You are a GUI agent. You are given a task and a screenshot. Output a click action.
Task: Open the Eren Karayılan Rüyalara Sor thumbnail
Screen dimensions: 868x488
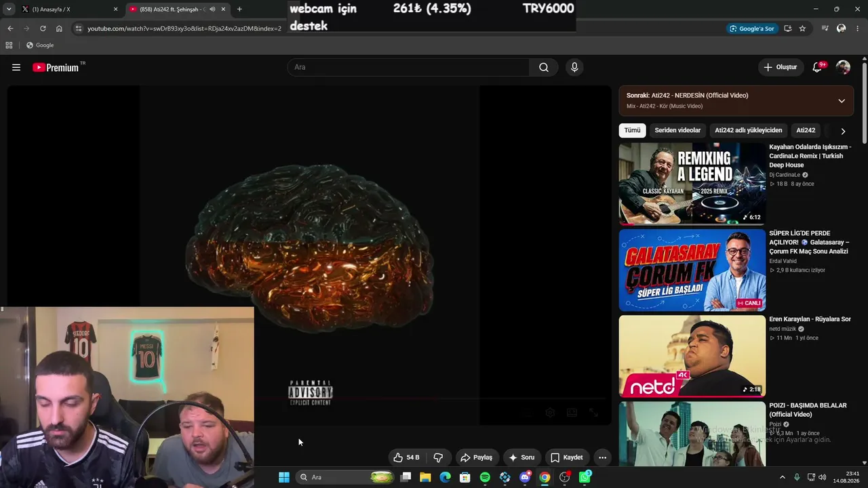tap(692, 356)
